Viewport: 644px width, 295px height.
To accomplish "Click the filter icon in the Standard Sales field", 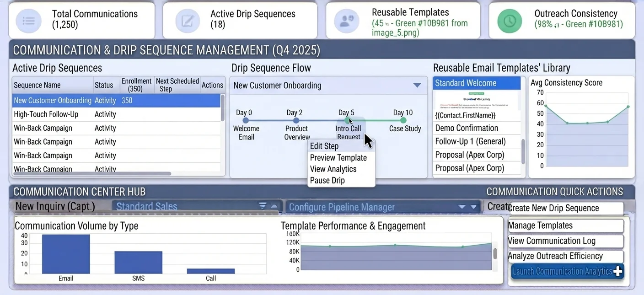I will (x=263, y=206).
